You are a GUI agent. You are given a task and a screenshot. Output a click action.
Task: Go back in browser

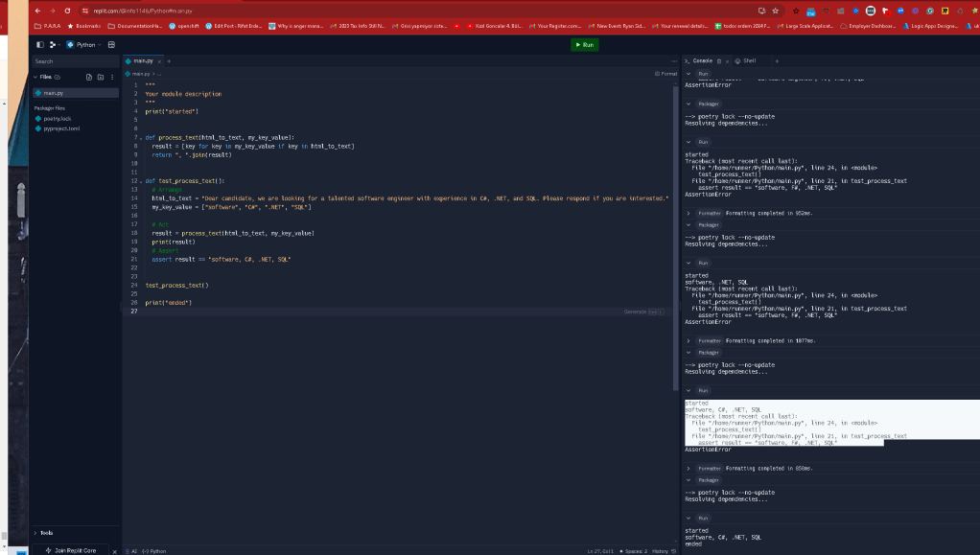37,11
